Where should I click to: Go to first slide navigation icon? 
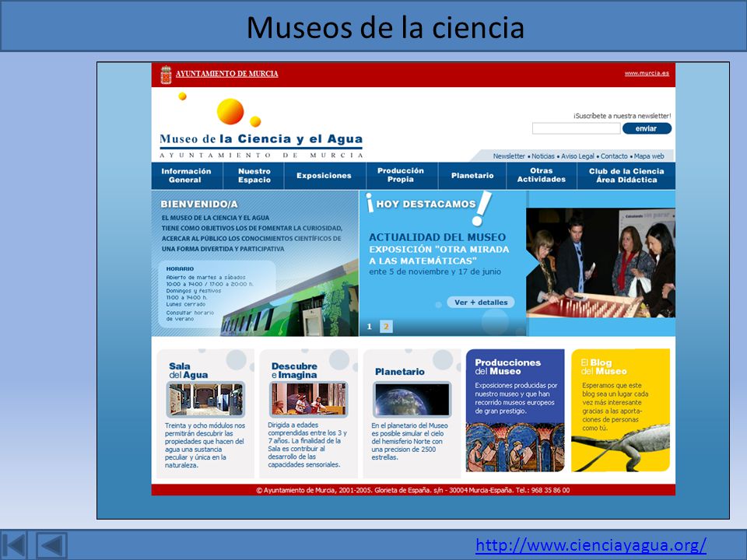[x=14, y=545]
